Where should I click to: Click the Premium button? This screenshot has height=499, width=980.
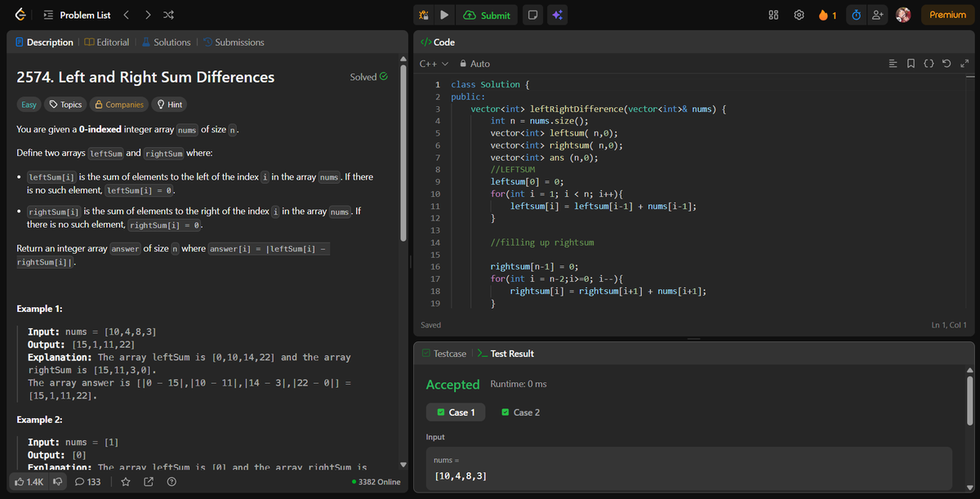click(947, 15)
